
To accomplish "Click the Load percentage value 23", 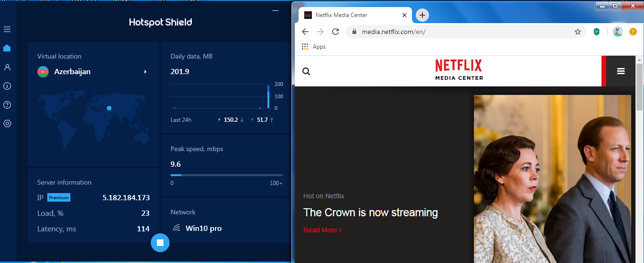I will pos(146,213).
